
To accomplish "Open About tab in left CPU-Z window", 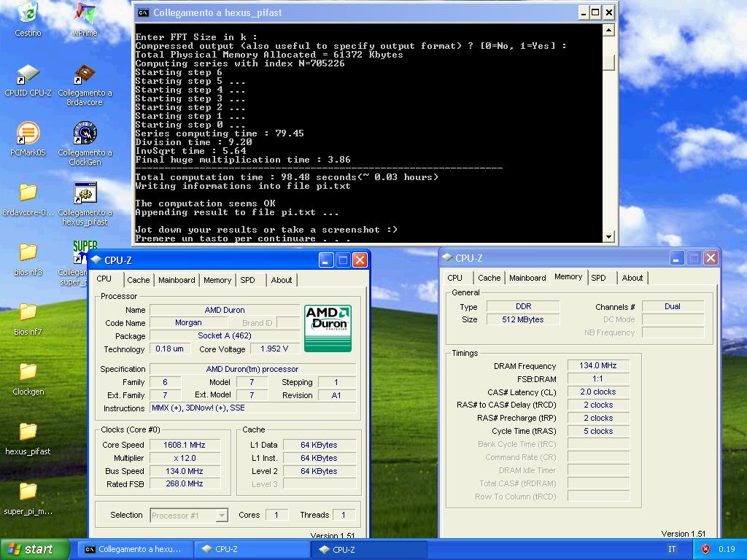I will 282,280.
